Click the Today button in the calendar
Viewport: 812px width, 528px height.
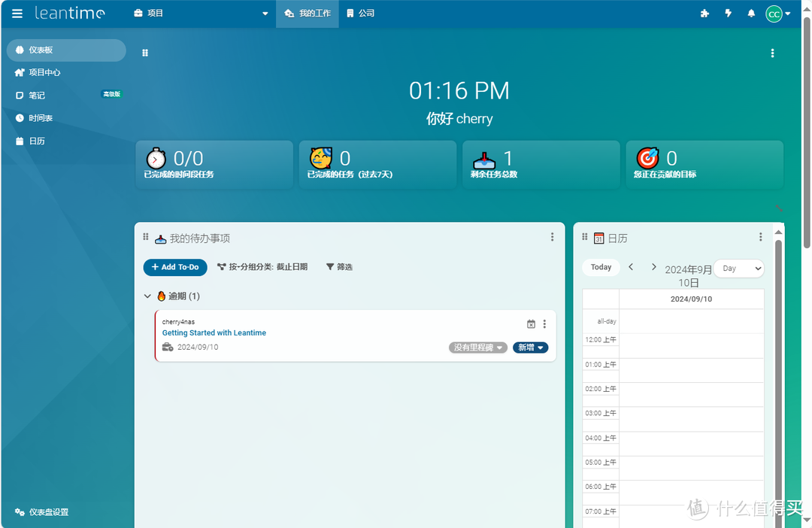(x=600, y=267)
